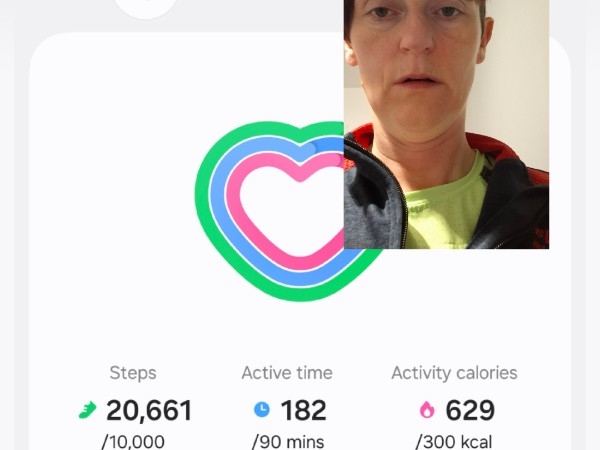The image size is (600, 450).
Task: Open the Activity calories label
Action: [454, 373]
